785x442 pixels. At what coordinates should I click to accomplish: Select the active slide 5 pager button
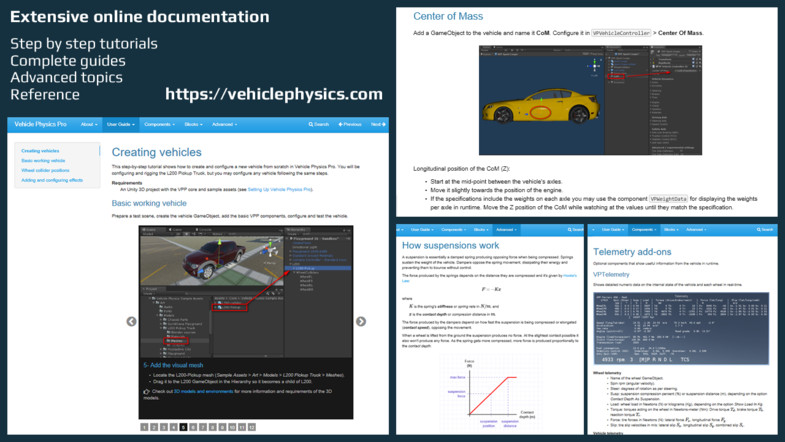183,427
